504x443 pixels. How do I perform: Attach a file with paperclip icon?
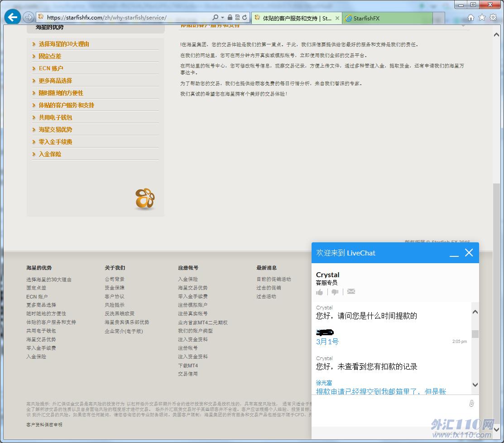pos(471,404)
